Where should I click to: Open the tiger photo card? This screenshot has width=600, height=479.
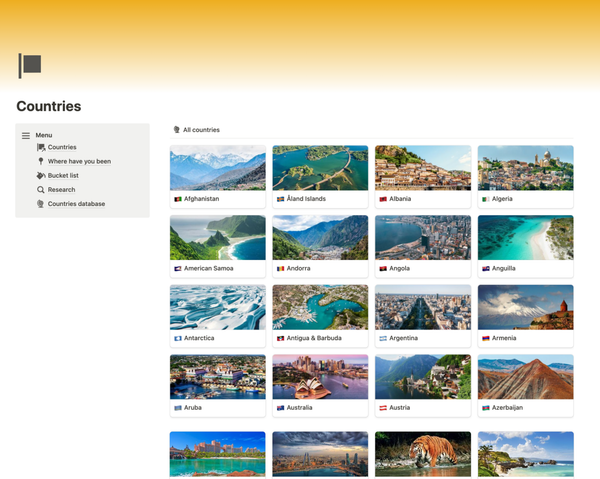(x=423, y=454)
